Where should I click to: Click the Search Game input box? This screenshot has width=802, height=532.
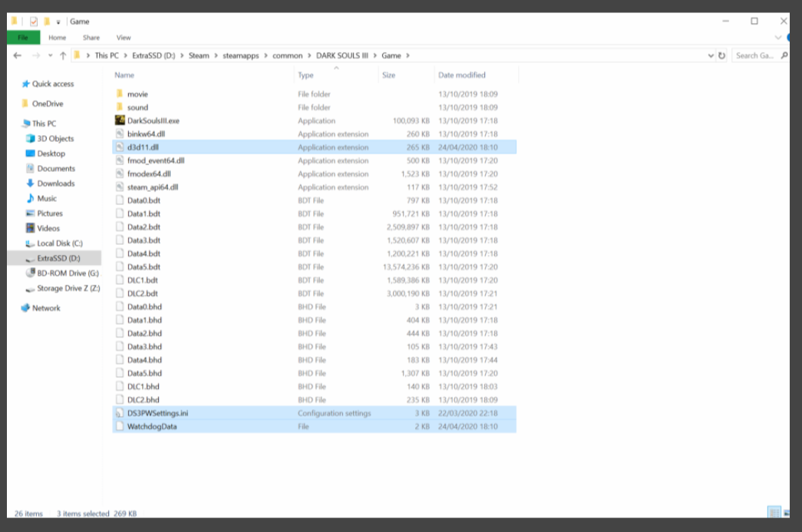[755, 55]
